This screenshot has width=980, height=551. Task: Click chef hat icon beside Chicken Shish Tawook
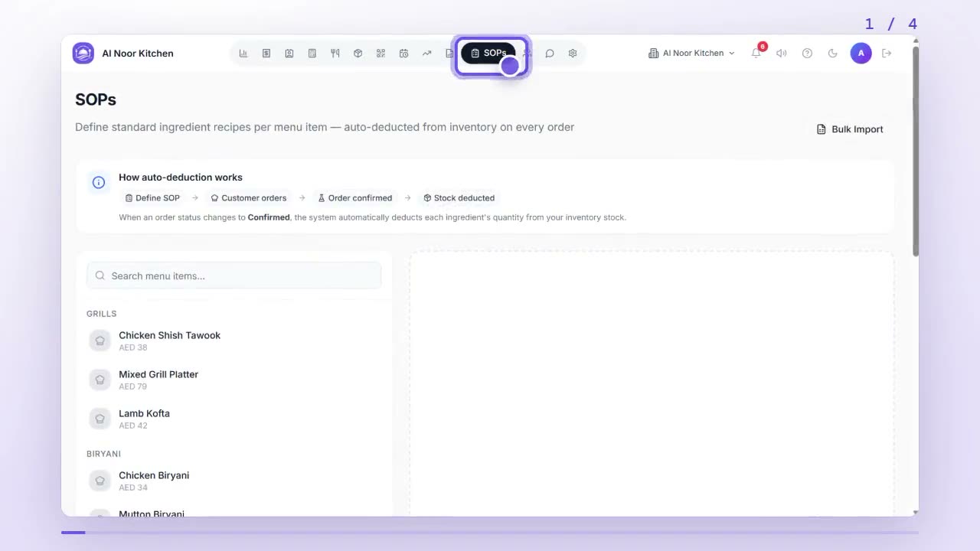click(x=100, y=341)
